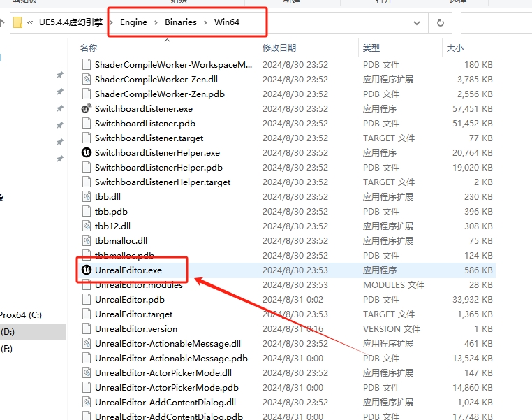The height and width of the screenshot is (420, 532).
Task: Navigate to Engine folder in breadcrumb
Action: click(x=133, y=22)
